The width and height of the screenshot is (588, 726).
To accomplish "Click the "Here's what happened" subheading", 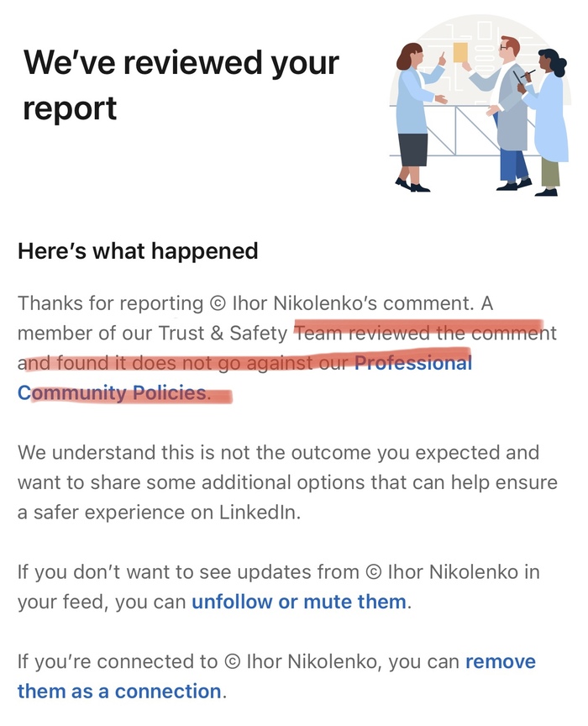I will coord(138,250).
